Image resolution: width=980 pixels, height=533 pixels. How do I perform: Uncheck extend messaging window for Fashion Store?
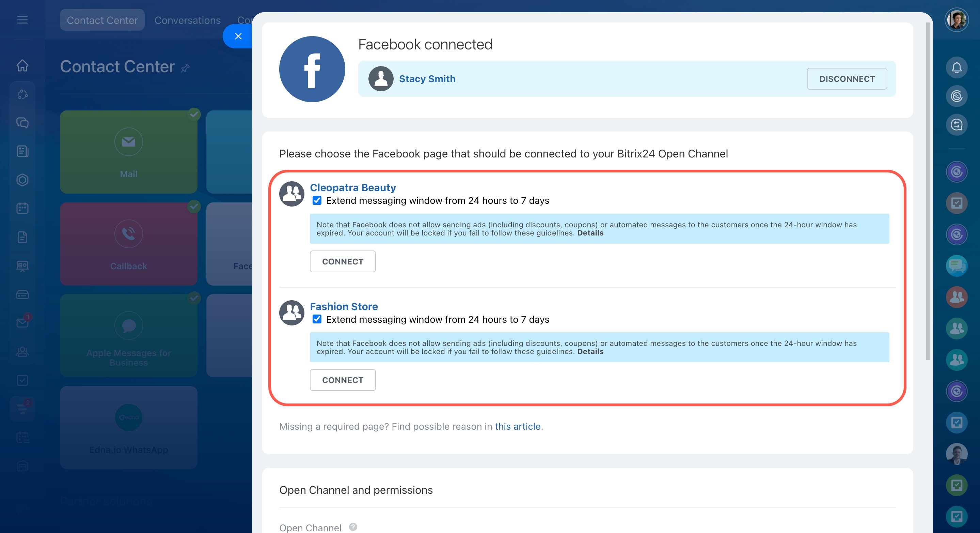point(317,319)
